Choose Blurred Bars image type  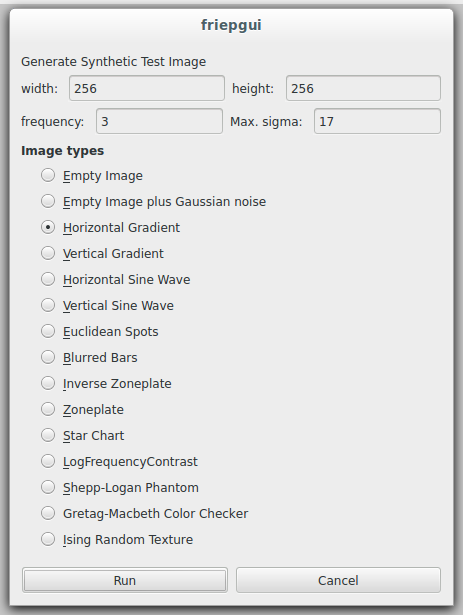(48, 357)
